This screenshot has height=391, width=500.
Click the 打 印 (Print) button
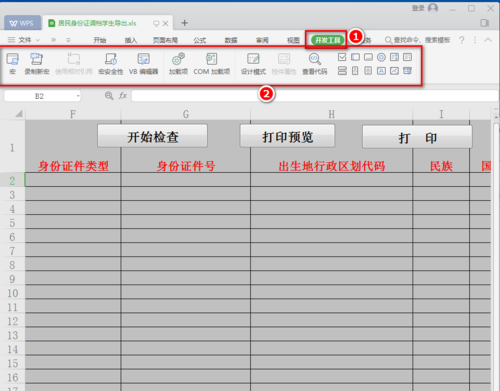pos(417,137)
